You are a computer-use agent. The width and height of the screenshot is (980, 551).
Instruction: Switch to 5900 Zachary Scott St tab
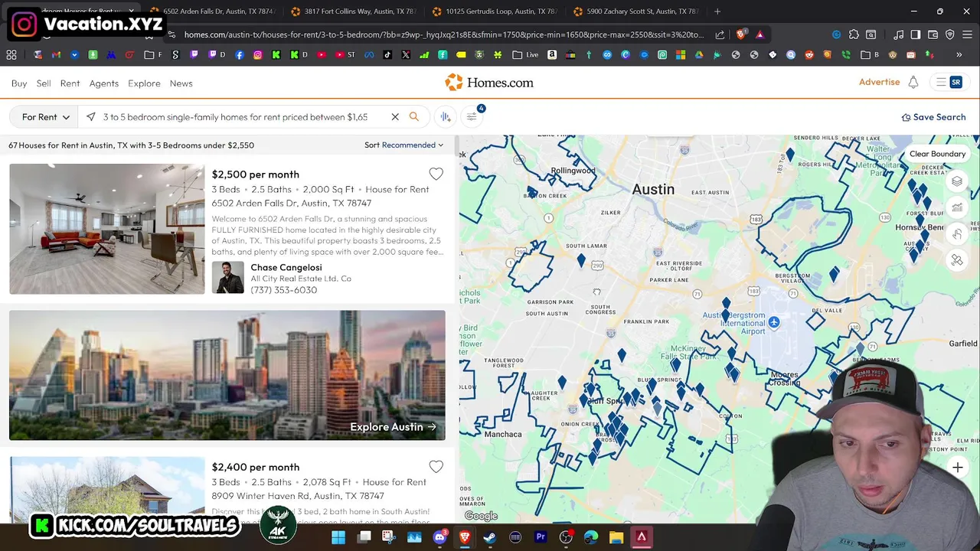pos(636,11)
